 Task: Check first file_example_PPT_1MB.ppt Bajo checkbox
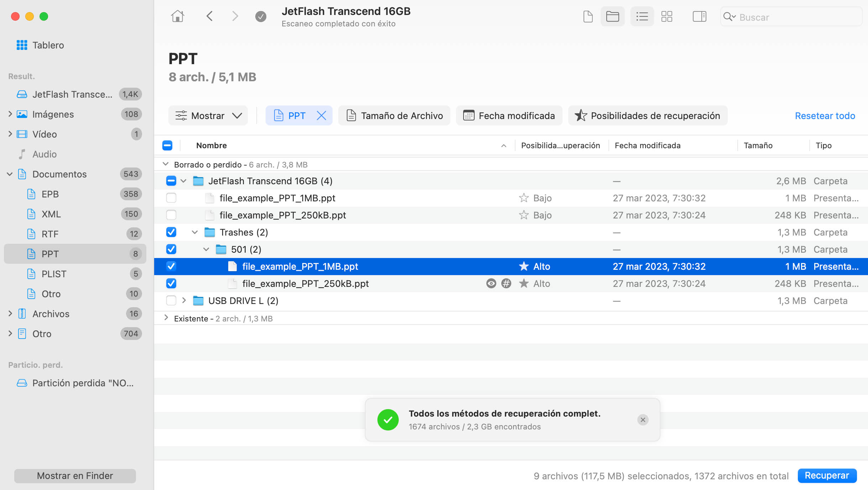[171, 198]
